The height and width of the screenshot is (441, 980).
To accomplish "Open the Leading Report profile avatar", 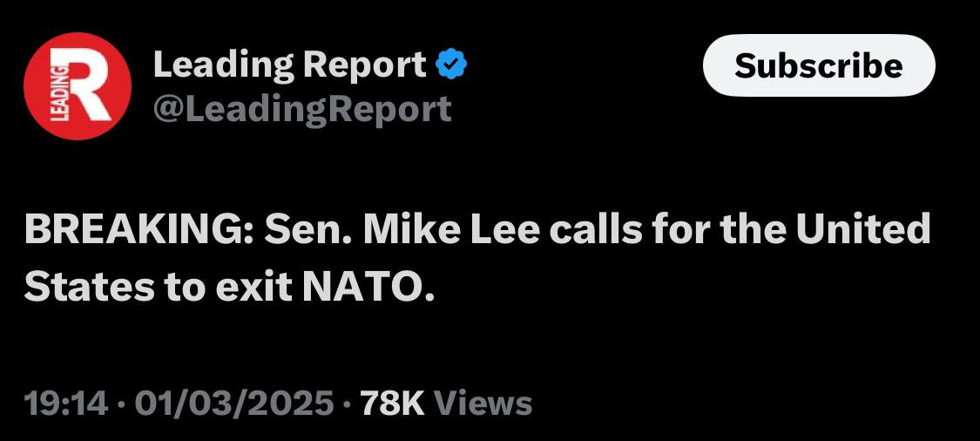I will [78, 86].
